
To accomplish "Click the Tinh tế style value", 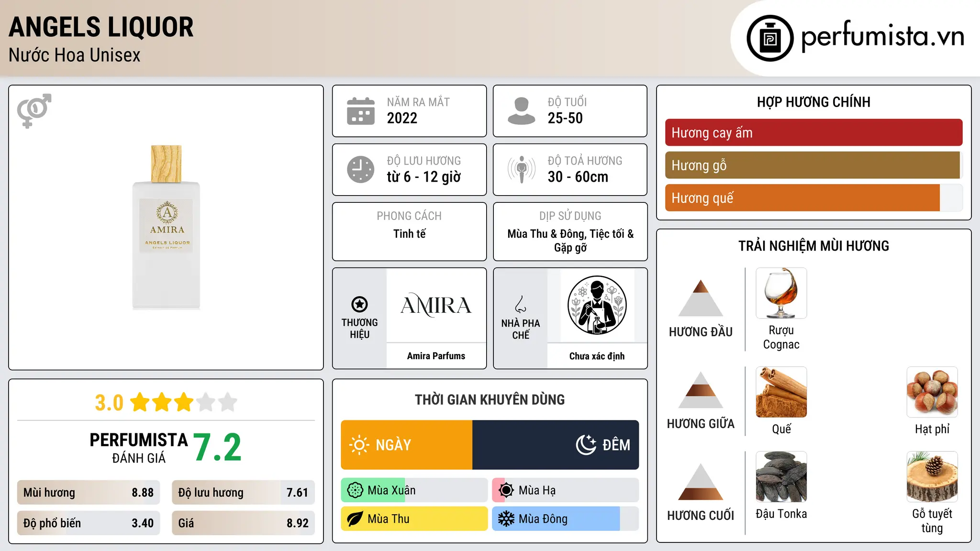I will 409,234.
